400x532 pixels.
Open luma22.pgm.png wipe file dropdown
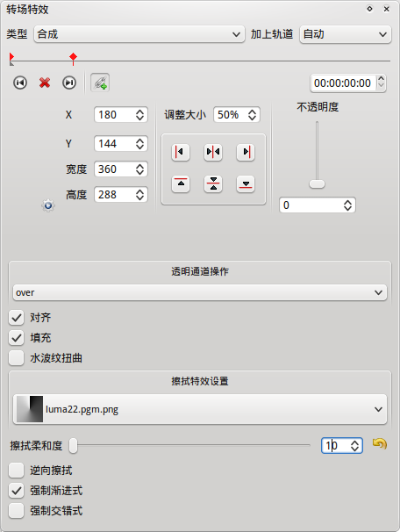[x=200, y=409]
